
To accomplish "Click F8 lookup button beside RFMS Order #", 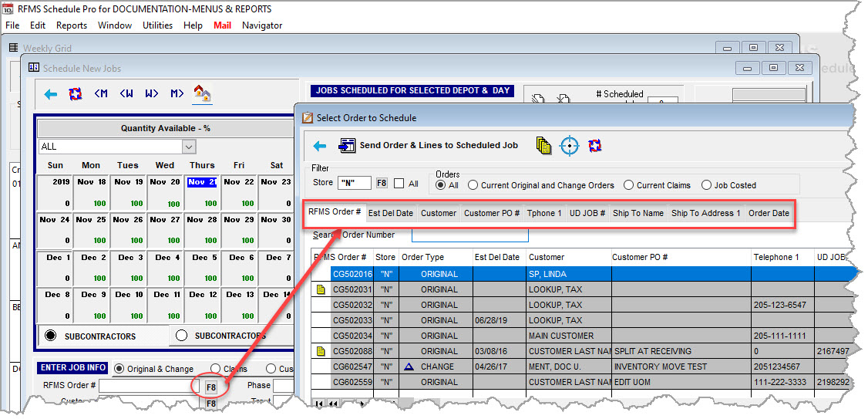I will pos(210,387).
